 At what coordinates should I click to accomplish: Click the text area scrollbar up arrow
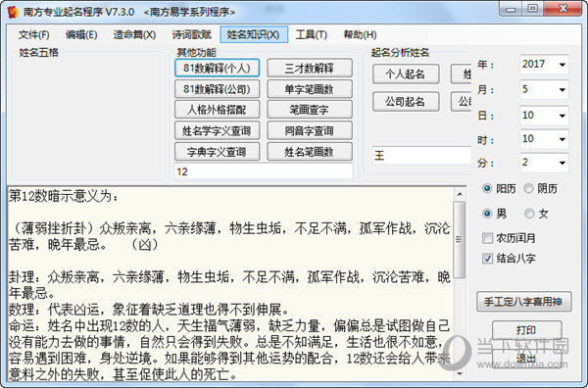coord(460,194)
